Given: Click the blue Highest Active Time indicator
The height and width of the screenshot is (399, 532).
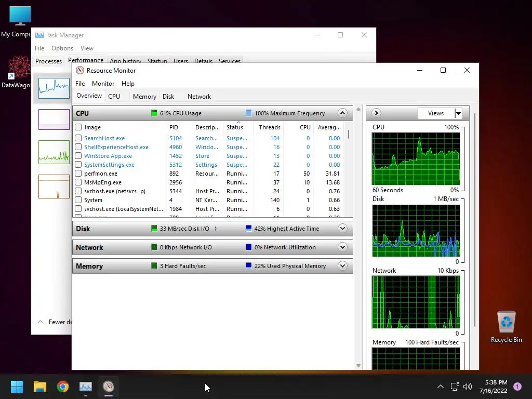Looking at the screenshot, I should click(249, 229).
